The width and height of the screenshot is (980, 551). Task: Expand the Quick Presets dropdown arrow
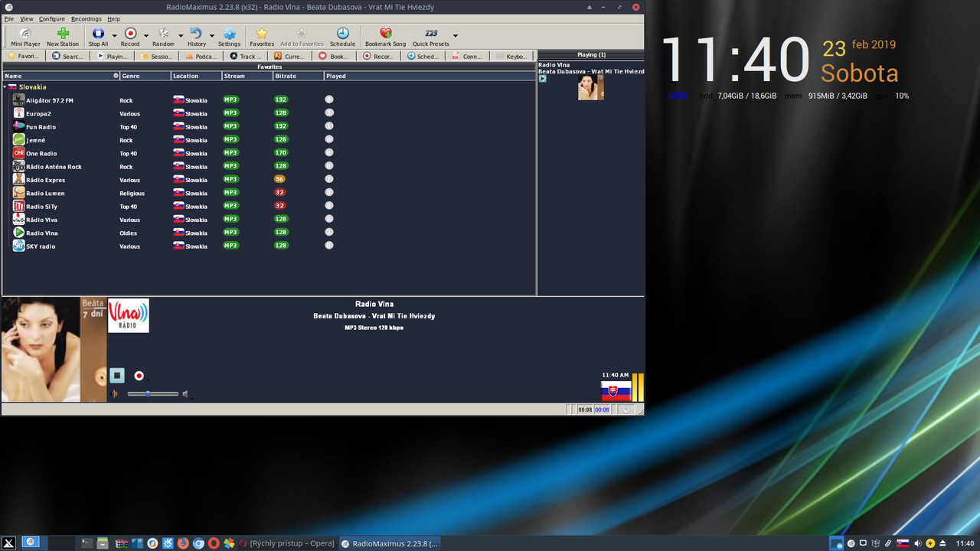click(456, 36)
